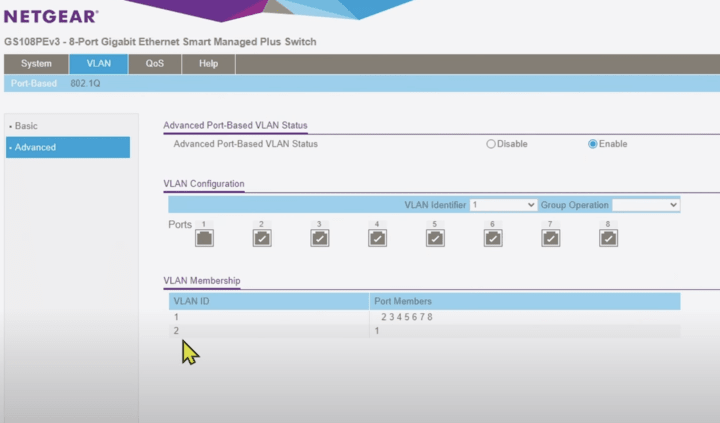Viewport: 720px width, 423px height.
Task: Switch to the QoS tab
Action: (155, 64)
